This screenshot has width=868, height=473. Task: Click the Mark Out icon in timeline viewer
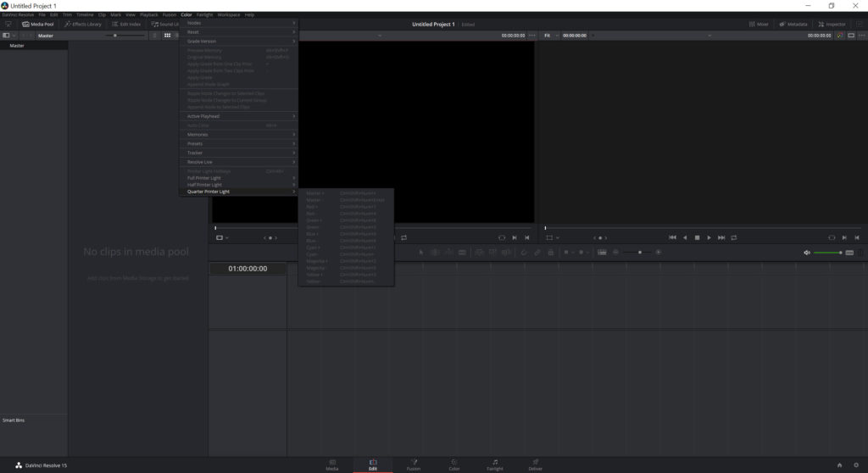pyautogui.click(x=857, y=237)
